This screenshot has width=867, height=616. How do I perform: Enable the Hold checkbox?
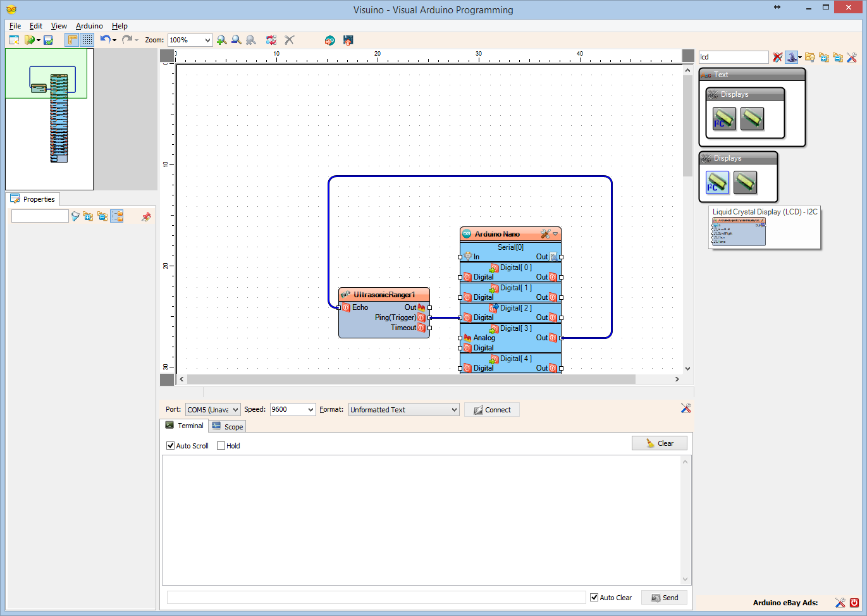point(221,446)
